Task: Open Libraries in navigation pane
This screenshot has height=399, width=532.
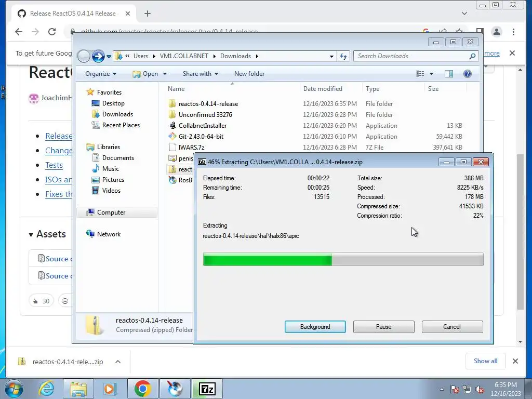Action: click(x=108, y=147)
